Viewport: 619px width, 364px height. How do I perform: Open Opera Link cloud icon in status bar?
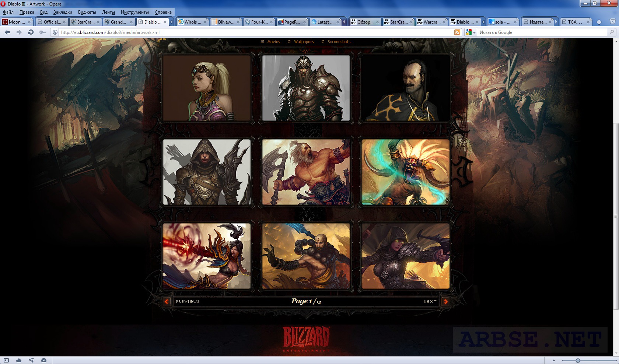point(19,360)
